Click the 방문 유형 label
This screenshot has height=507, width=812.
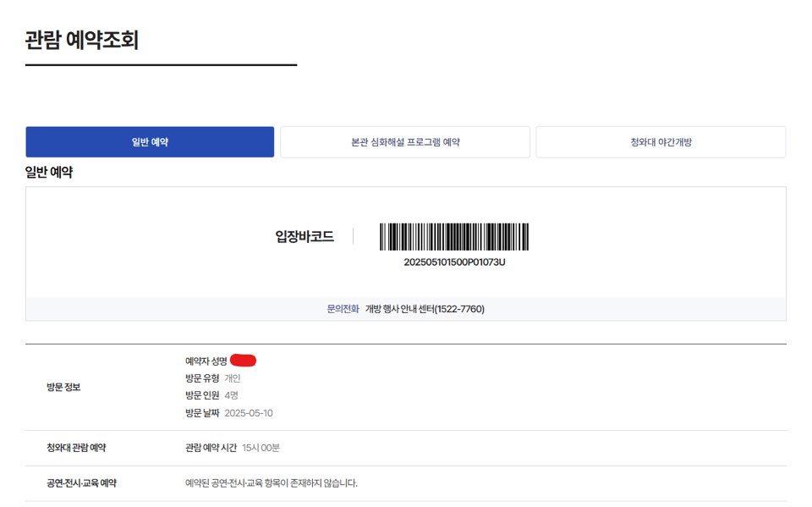[x=202, y=377]
